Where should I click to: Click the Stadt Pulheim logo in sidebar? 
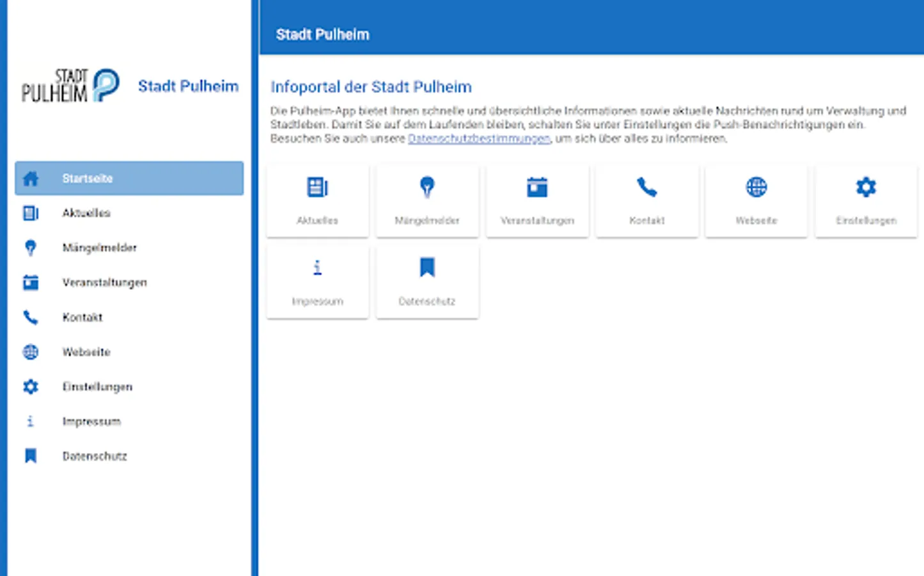point(70,85)
